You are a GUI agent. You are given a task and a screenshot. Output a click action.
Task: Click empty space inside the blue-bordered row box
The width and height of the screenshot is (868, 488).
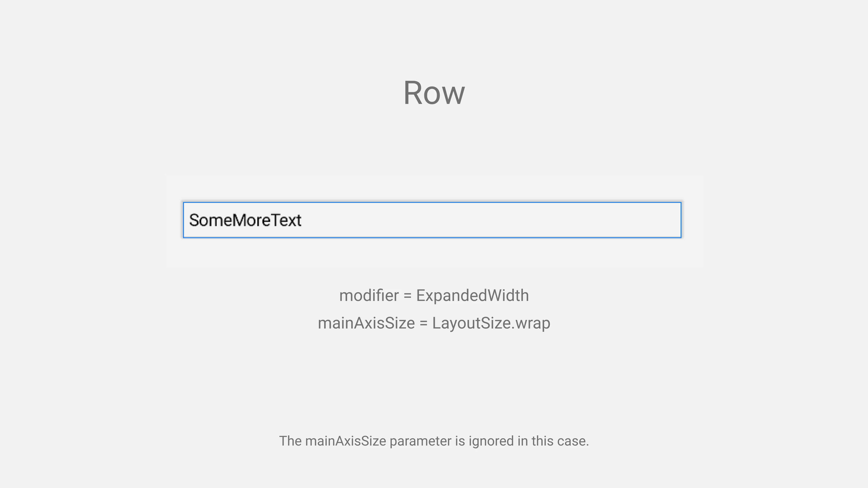488,220
